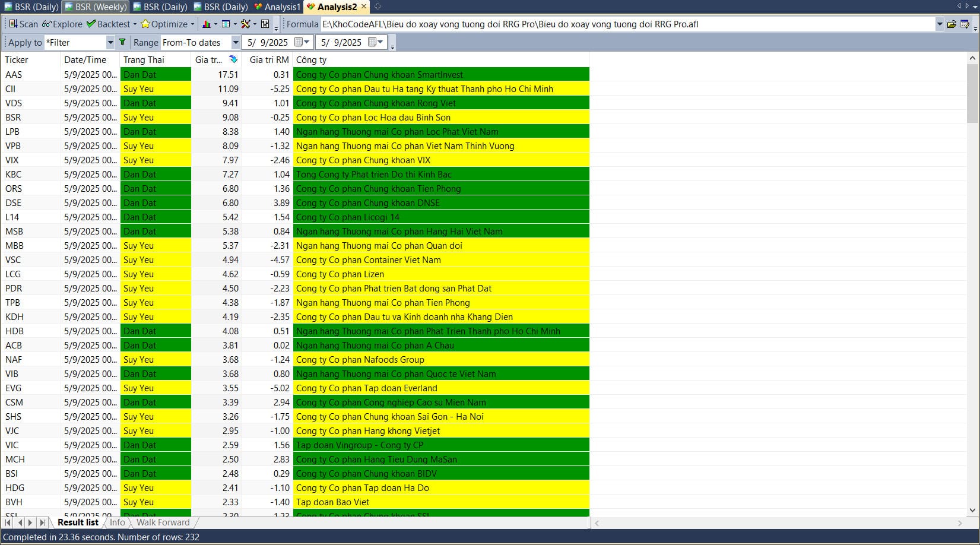
Task: Click the Backtest button
Action: coord(108,24)
